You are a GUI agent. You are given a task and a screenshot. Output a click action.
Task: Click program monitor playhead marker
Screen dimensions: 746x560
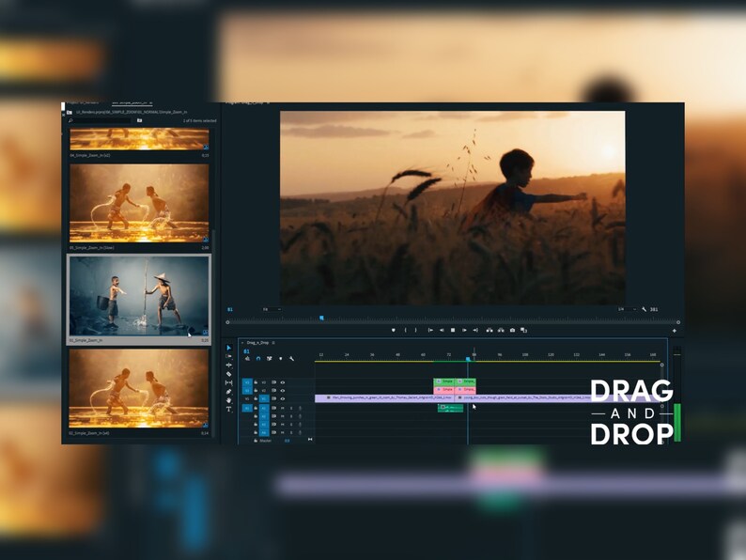coord(321,318)
